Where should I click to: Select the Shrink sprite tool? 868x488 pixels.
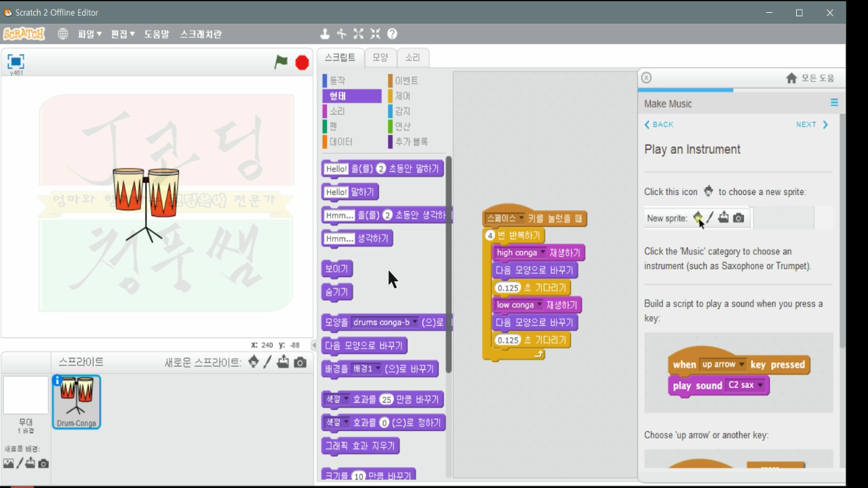[x=375, y=34]
